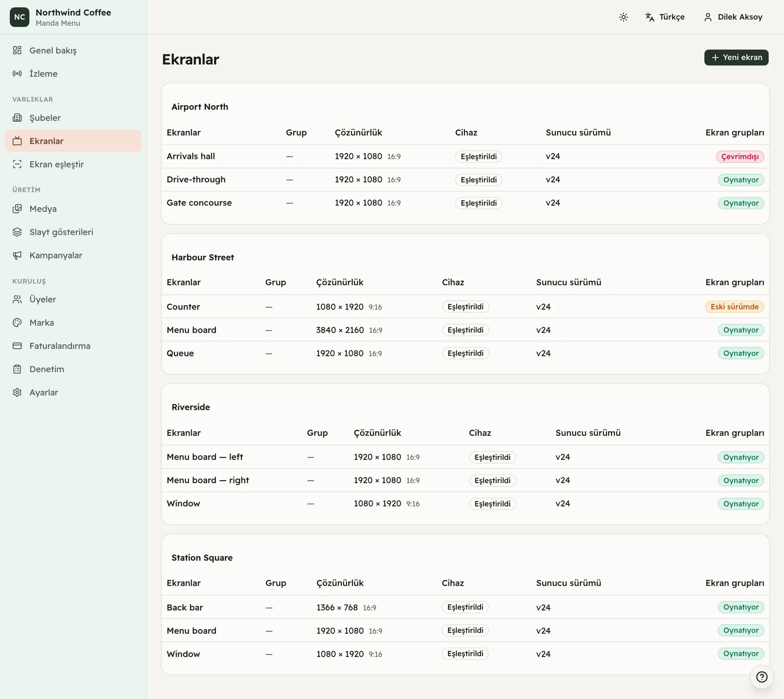Click the 3840 × 2160 resolution cell
Screen dimensions: 784x699
click(x=349, y=330)
